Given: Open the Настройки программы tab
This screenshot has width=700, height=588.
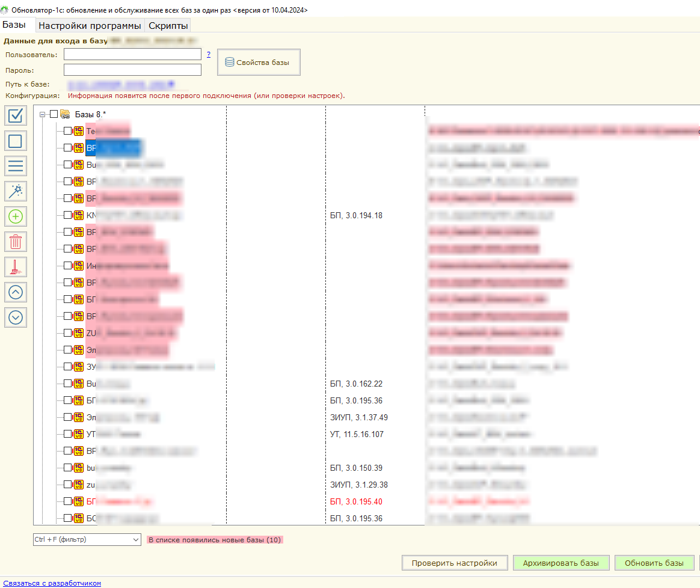Looking at the screenshot, I should click(x=90, y=26).
